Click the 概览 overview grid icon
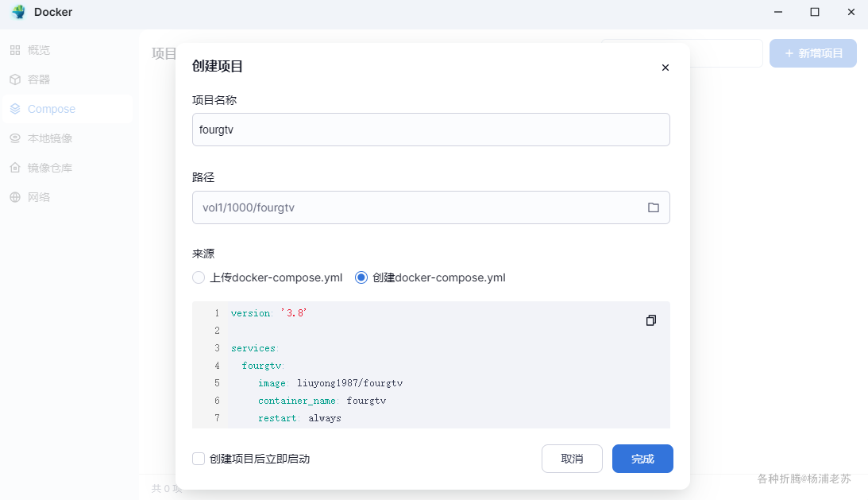This screenshot has width=868, height=500. [x=15, y=50]
